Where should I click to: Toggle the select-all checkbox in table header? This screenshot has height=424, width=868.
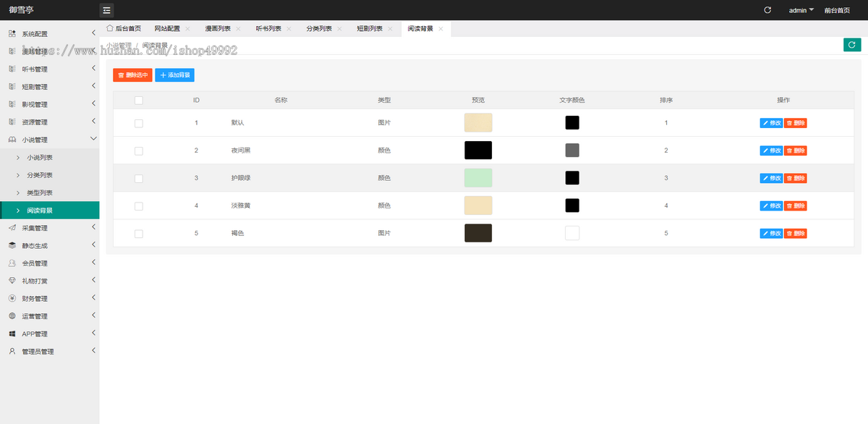coord(139,101)
